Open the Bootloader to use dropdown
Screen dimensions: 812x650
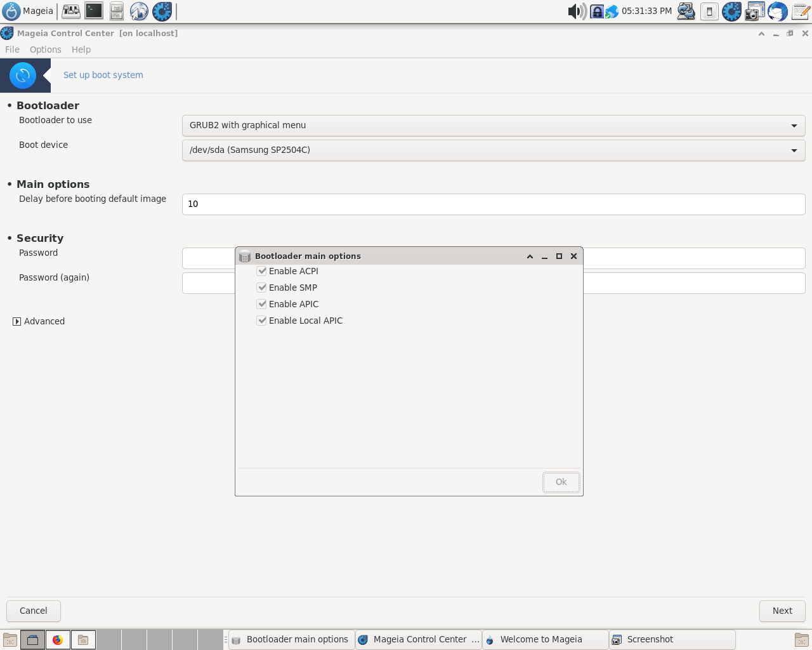click(x=494, y=126)
